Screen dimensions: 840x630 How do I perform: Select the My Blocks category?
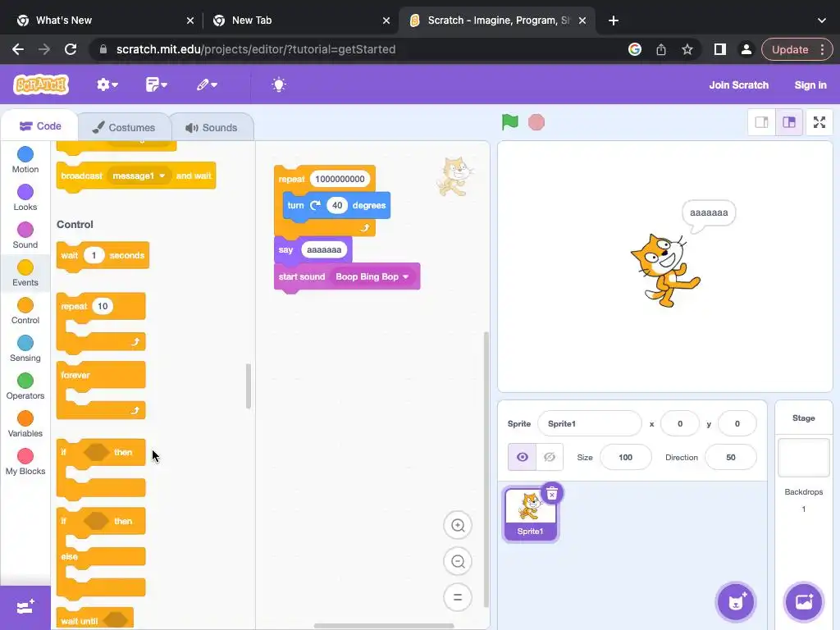25,463
